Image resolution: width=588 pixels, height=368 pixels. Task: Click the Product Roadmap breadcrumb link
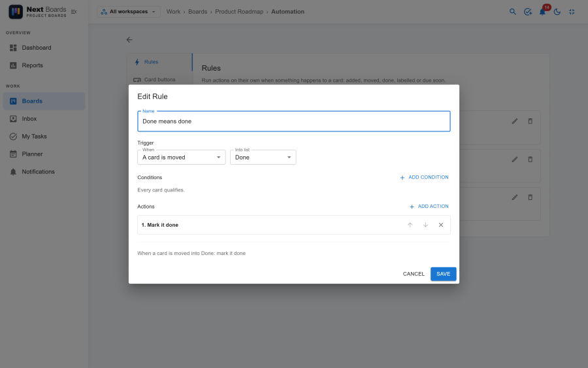point(239,12)
